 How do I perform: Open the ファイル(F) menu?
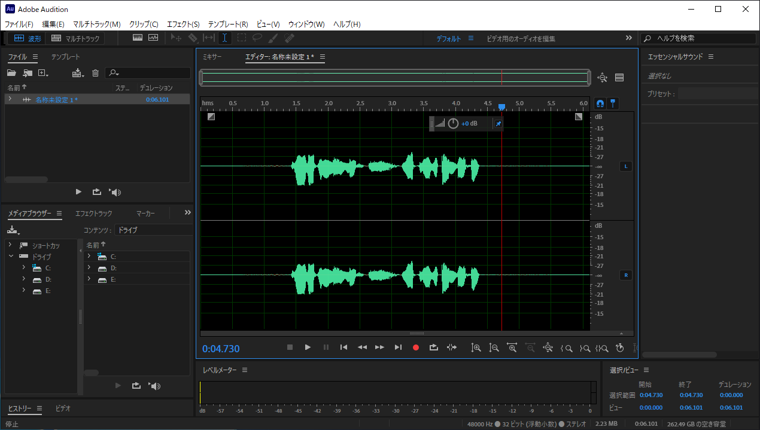point(19,24)
